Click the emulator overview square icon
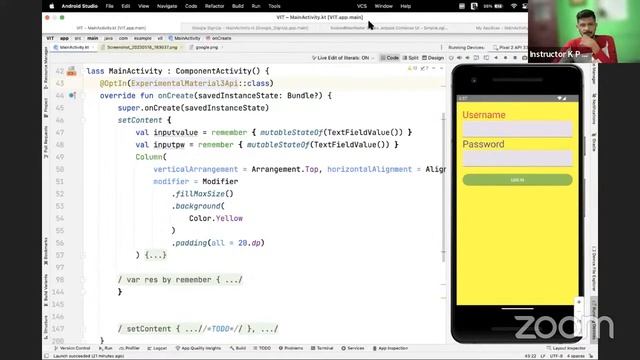Viewport: 640px width, 360px height. pos(515,58)
